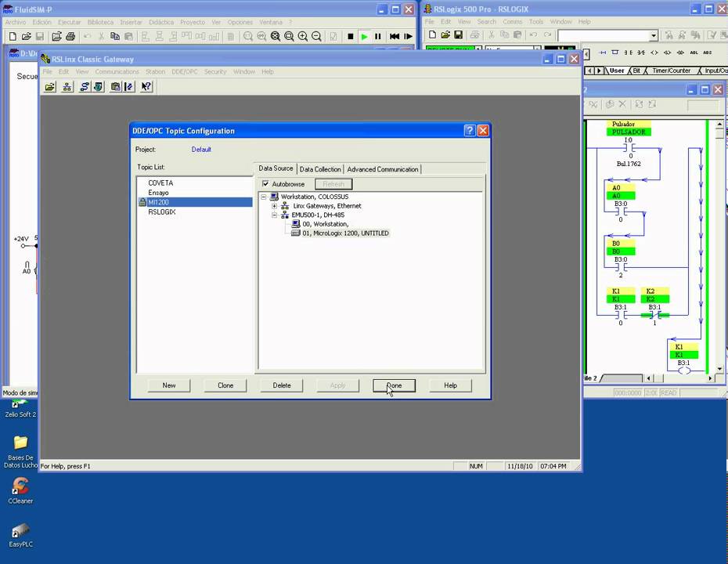
Task: Open DDE/OPC menu in RSLinx
Action: (185, 71)
